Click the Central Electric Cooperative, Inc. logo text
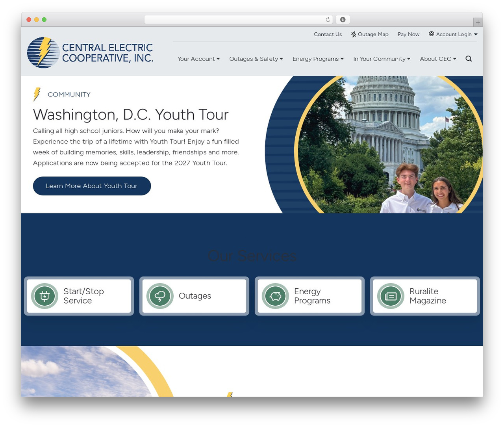 107,53
